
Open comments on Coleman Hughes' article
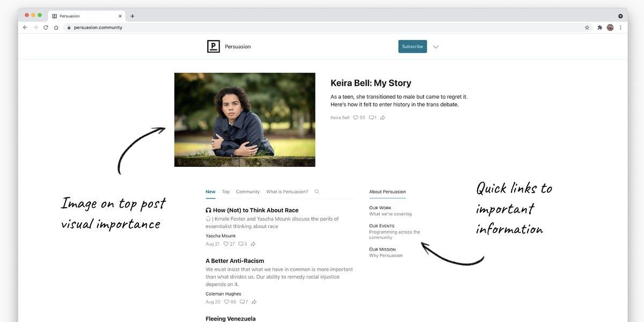[240, 302]
